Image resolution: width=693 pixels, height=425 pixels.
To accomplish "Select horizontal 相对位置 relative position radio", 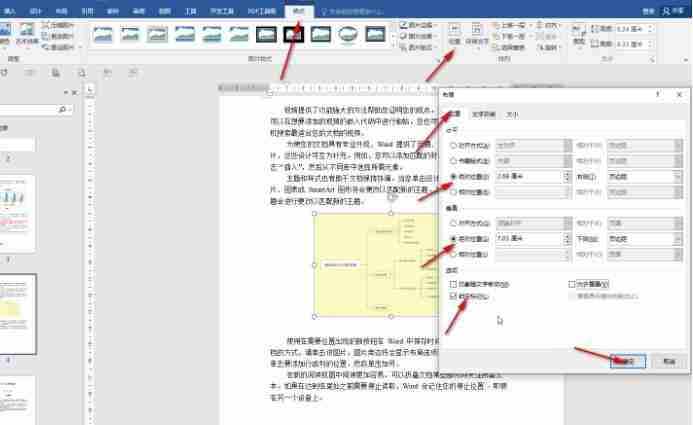I will pyautogui.click(x=453, y=192).
